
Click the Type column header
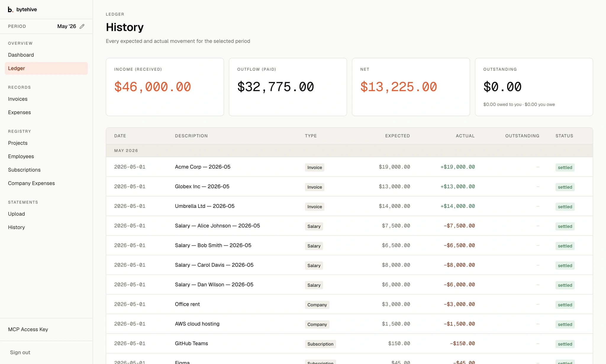(311, 136)
